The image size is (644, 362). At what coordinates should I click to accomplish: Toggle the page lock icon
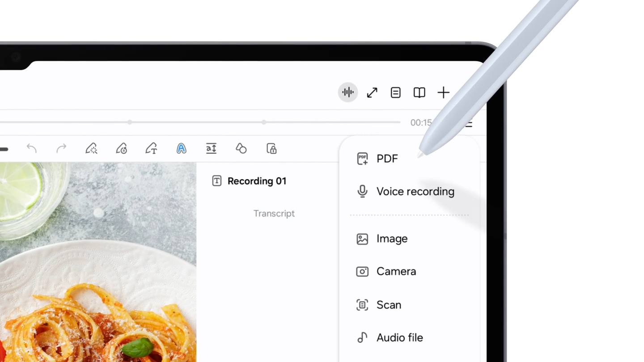coord(271,148)
